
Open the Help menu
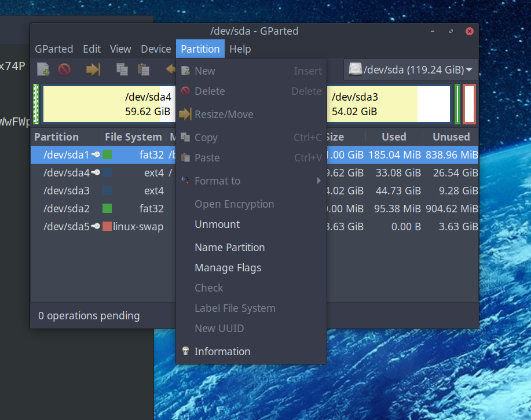pos(240,49)
